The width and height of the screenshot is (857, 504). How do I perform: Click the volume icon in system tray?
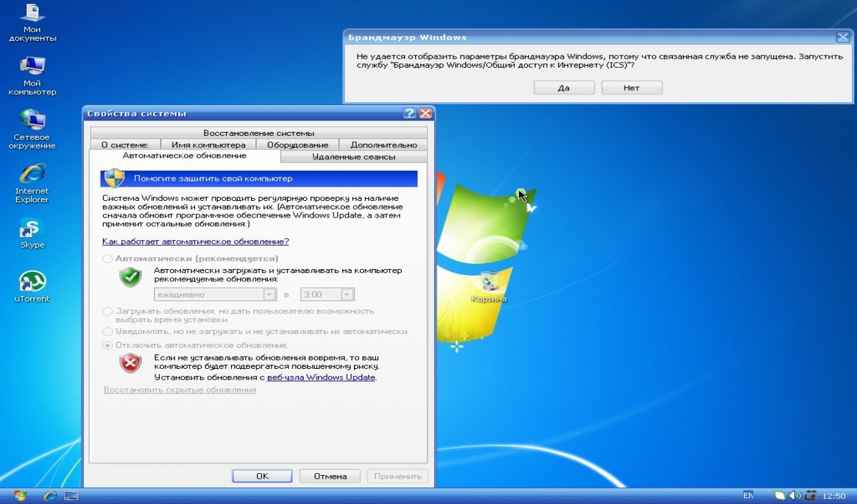(794, 496)
